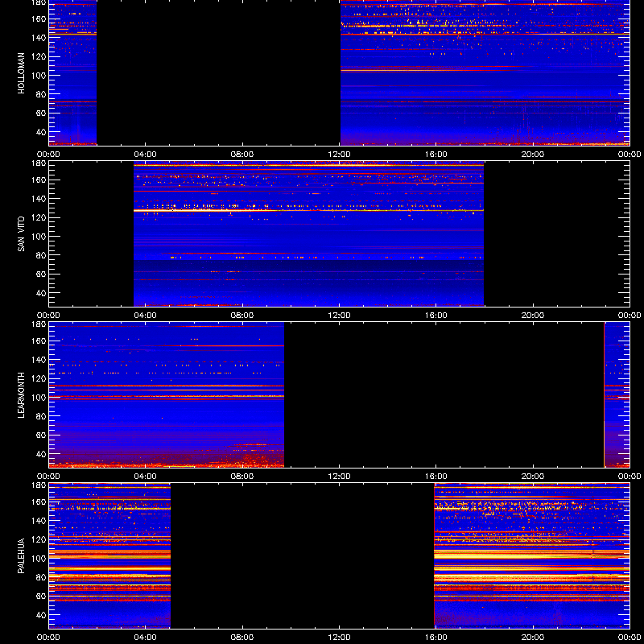
Task: Click the 08:00 time label under Palehua plot
Action: tap(242, 638)
